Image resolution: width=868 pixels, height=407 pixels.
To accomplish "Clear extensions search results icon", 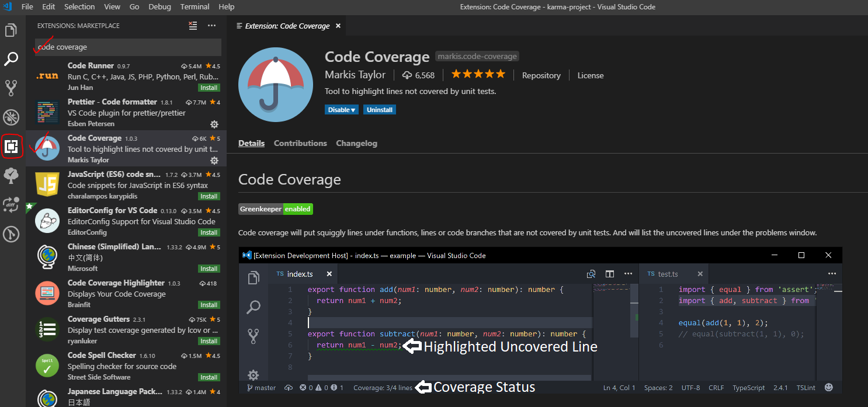I will point(193,26).
